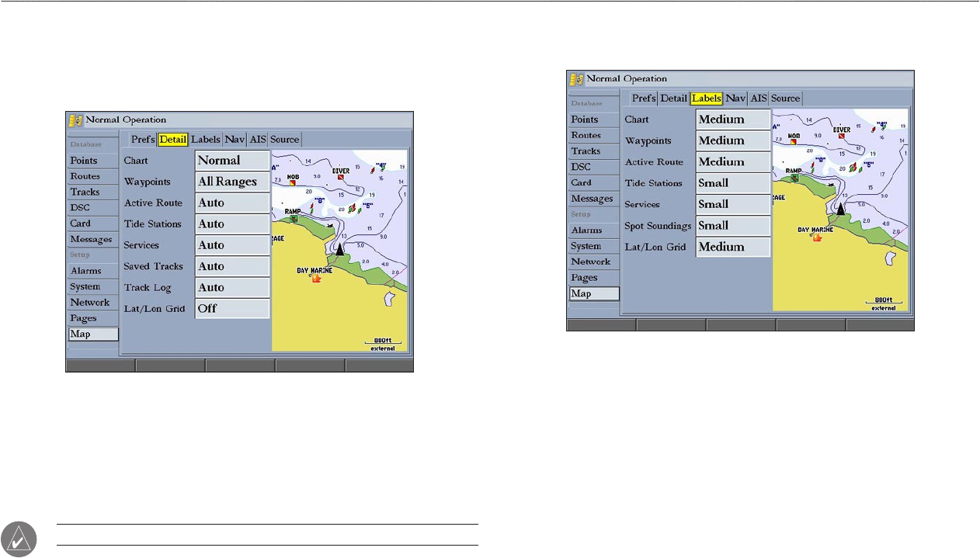Image resolution: width=980 pixels, height=558 pixels.
Task: Click the BAY MARINE anchor icon on Detail screen map
Action: (x=316, y=279)
